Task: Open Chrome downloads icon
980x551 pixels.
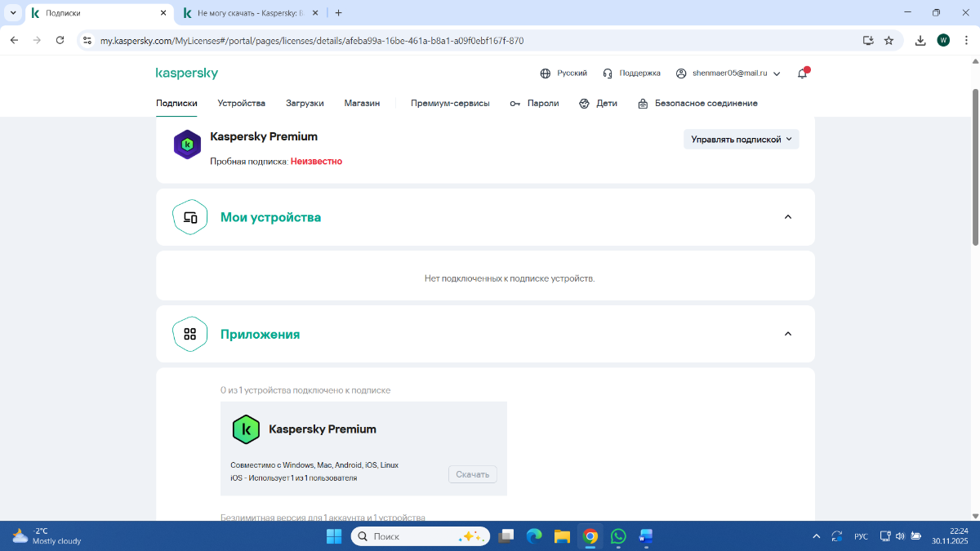Action: coord(920,40)
